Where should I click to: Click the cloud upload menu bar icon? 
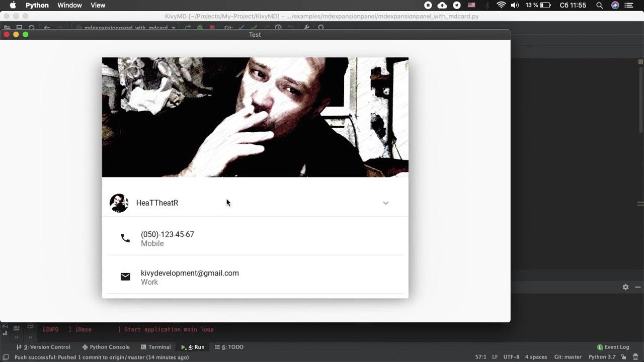pos(442,5)
